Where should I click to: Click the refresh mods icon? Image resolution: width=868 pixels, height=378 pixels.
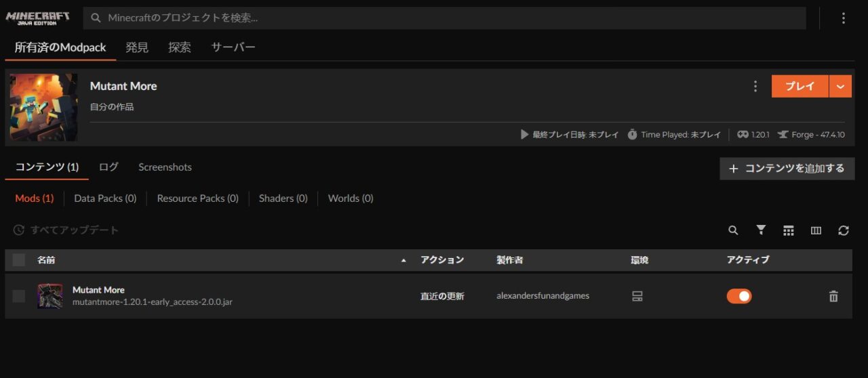point(844,230)
